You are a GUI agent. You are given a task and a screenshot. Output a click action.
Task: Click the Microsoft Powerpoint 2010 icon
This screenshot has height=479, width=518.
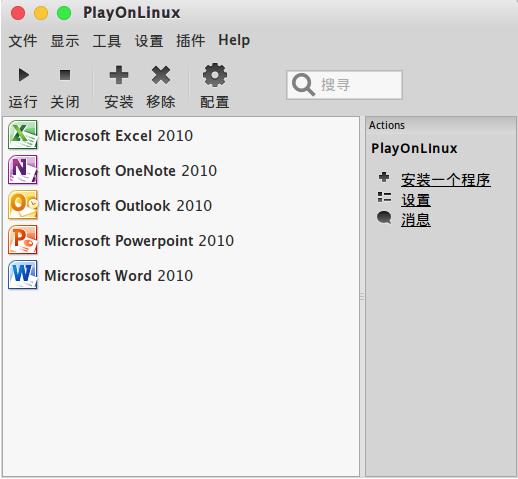click(x=23, y=240)
